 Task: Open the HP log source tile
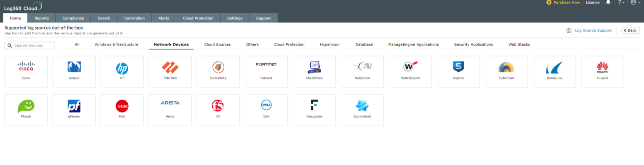(x=122, y=72)
